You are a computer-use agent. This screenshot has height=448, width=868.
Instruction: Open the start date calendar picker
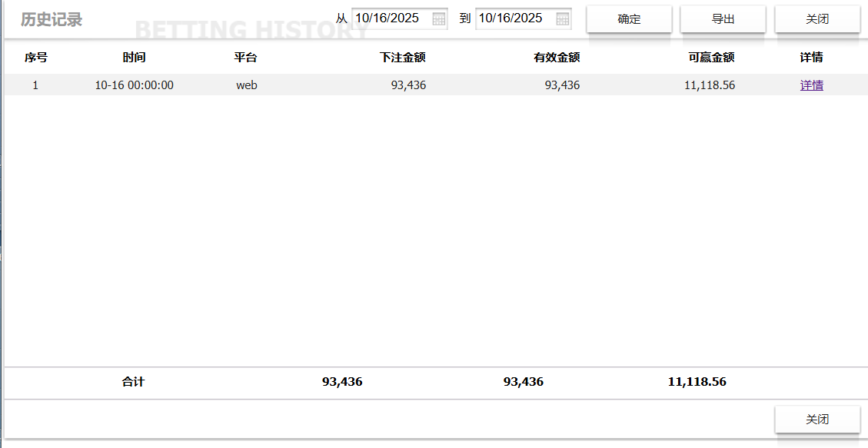coord(438,18)
